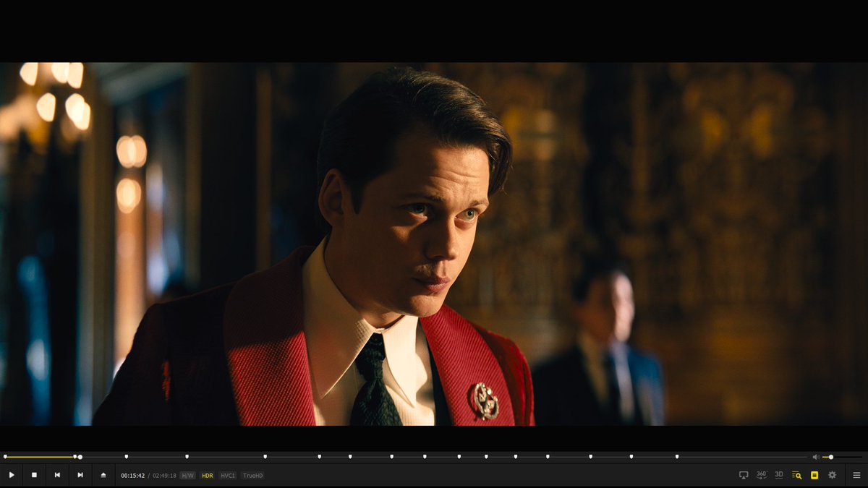The image size is (868, 488).
Task: Toggle the yellow playlist panel button
Action: [814, 475]
